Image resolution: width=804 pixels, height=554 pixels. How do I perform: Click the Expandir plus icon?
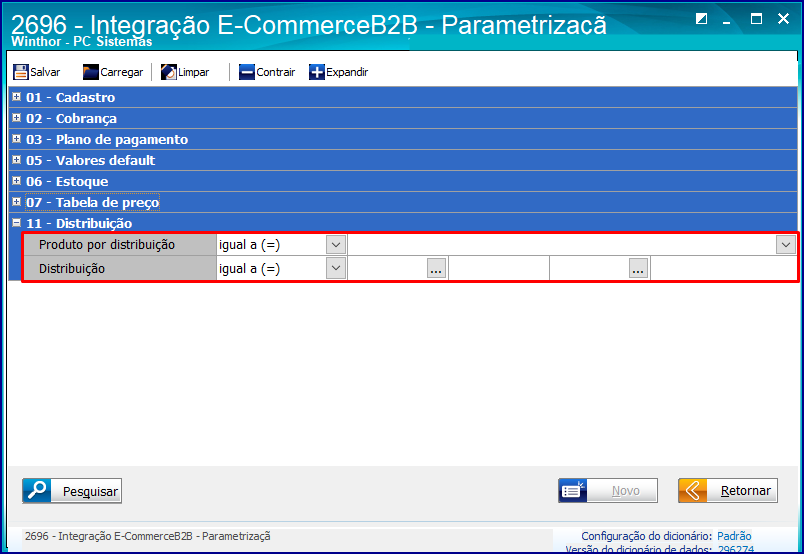[317, 72]
